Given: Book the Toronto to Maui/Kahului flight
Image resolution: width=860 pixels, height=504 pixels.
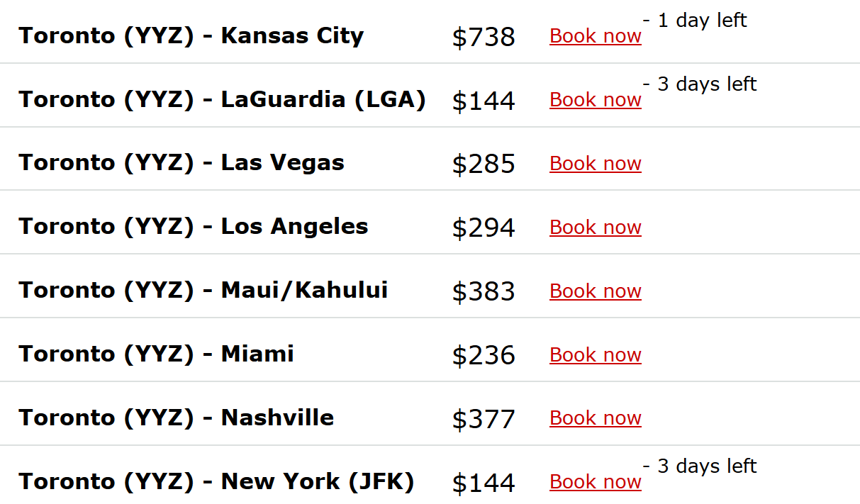Looking at the screenshot, I should 595,291.
